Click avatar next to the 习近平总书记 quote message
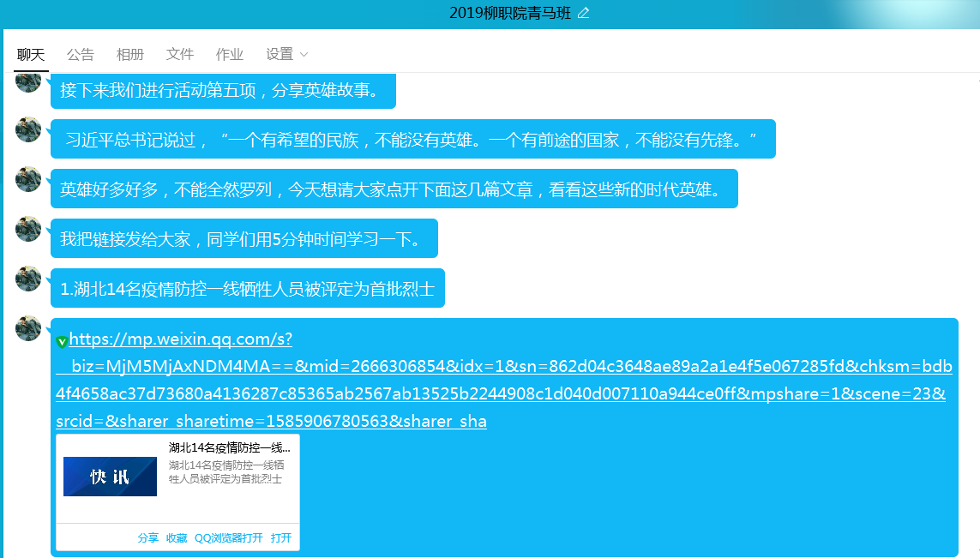Screen dimensions: 980x558 (28, 129)
